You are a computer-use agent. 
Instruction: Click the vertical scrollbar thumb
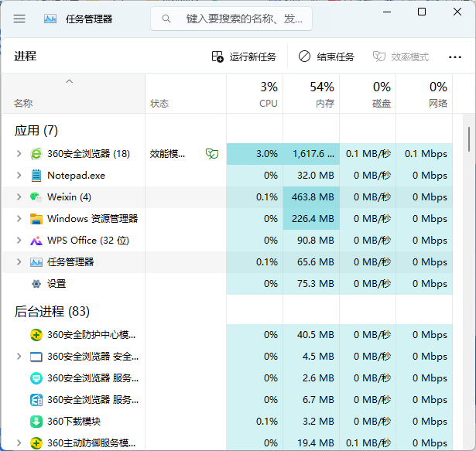469,139
